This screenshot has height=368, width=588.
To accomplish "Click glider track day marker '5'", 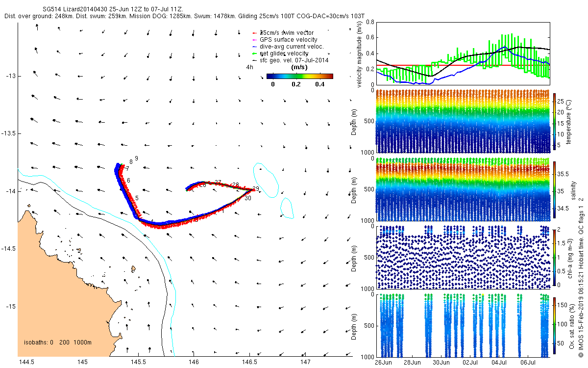I will point(137,198).
